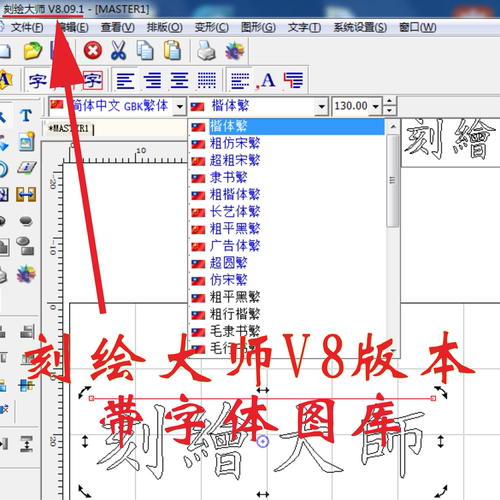Increase font size with up stepper
Screen dimensions: 500x500
tap(390, 101)
